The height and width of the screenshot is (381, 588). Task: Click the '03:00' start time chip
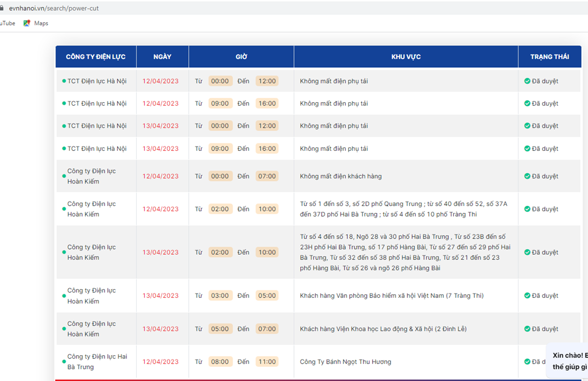click(x=220, y=296)
